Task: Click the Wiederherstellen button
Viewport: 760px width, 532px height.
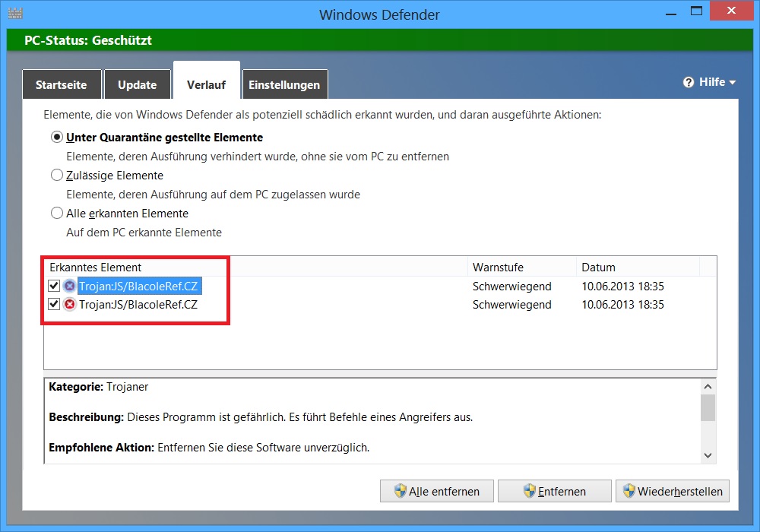Action: (x=673, y=491)
